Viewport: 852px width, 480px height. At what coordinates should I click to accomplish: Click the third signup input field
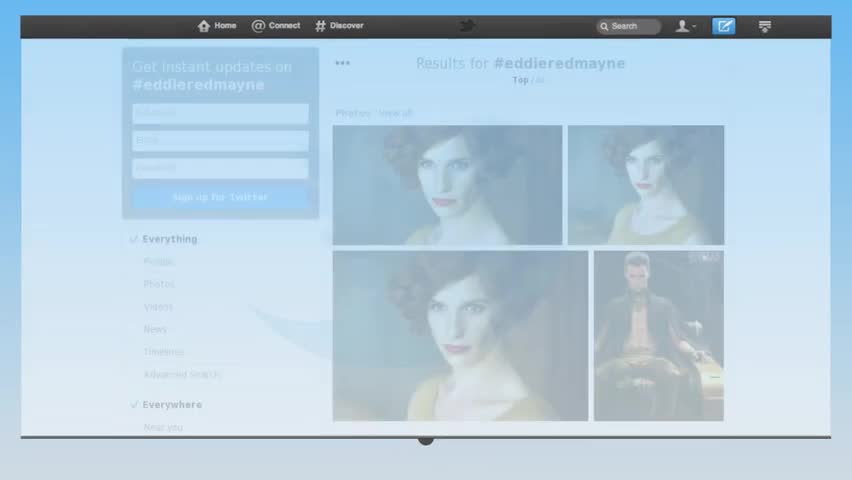point(221,168)
